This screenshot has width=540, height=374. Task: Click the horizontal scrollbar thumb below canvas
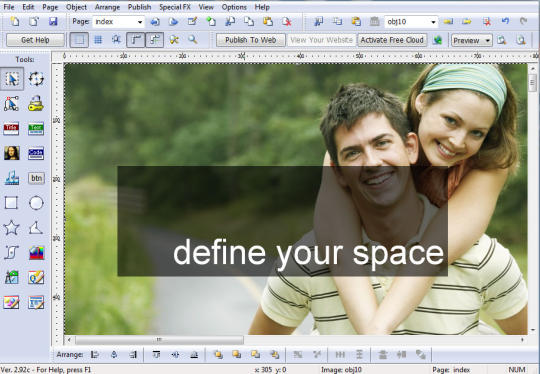[x=159, y=340]
